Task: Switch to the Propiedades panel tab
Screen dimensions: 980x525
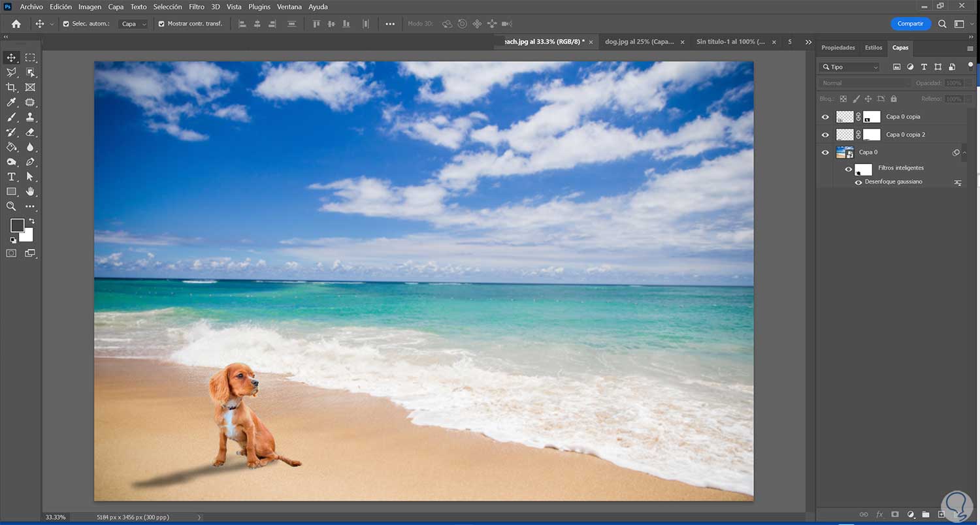Action: pos(838,48)
